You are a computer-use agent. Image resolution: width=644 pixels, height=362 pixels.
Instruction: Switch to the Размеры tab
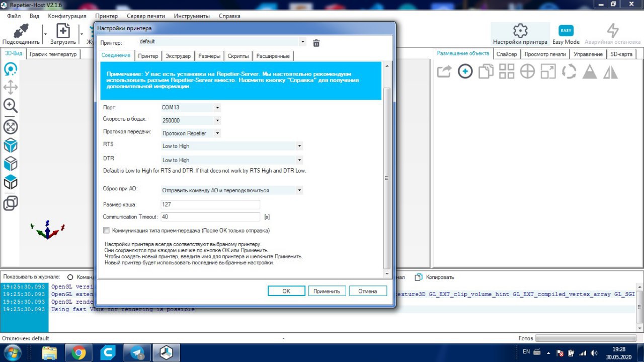(x=209, y=56)
